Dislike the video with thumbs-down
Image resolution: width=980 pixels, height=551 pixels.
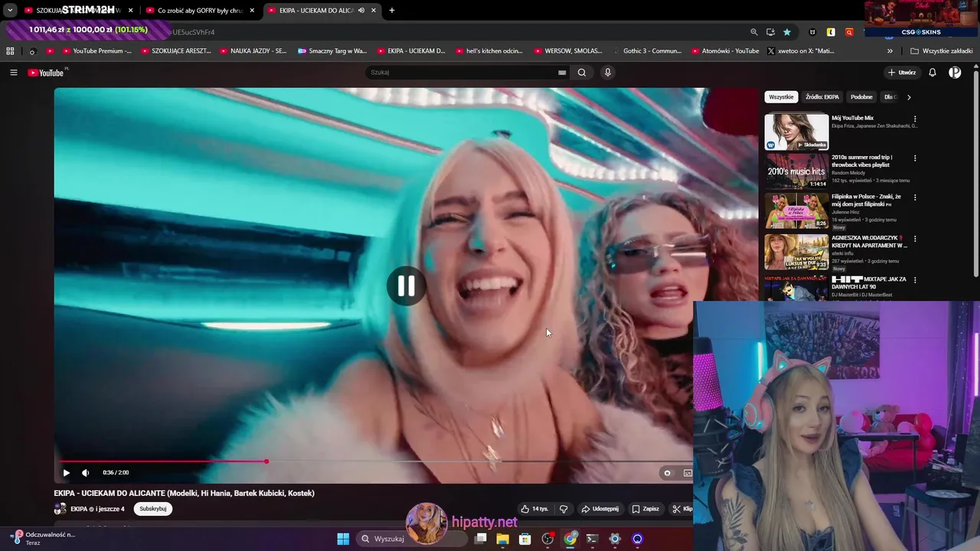tap(563, 509)
